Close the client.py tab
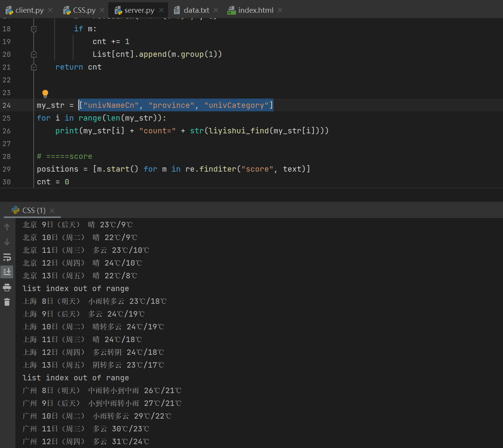This screenshot has height=448, width=503. click(50, 10)
